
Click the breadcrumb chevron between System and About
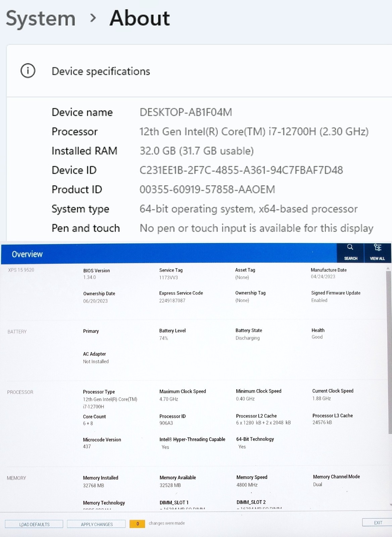93,17
